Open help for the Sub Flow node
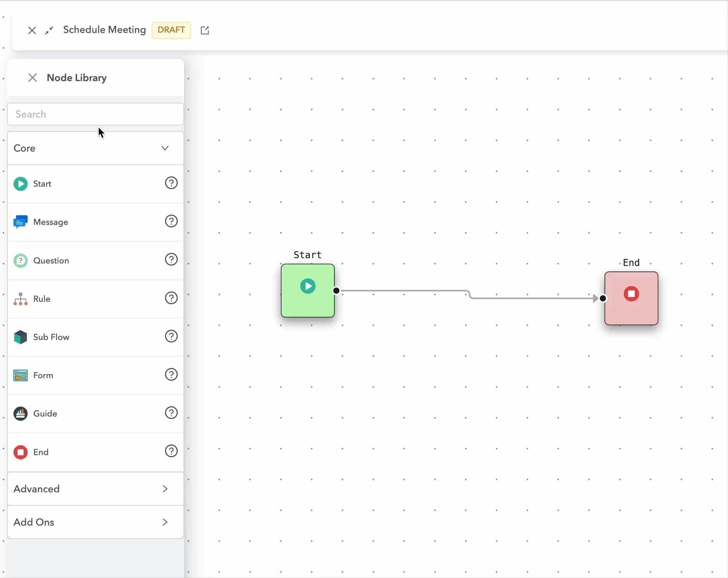Image resolution: width=728 pixels, height=578 pixels. click(171, 336)
